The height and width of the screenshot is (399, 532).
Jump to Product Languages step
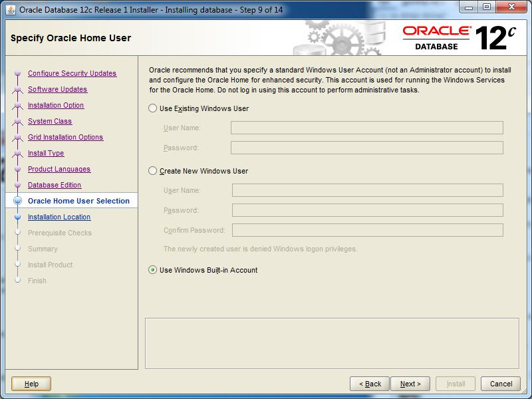(x=59, y=169)
